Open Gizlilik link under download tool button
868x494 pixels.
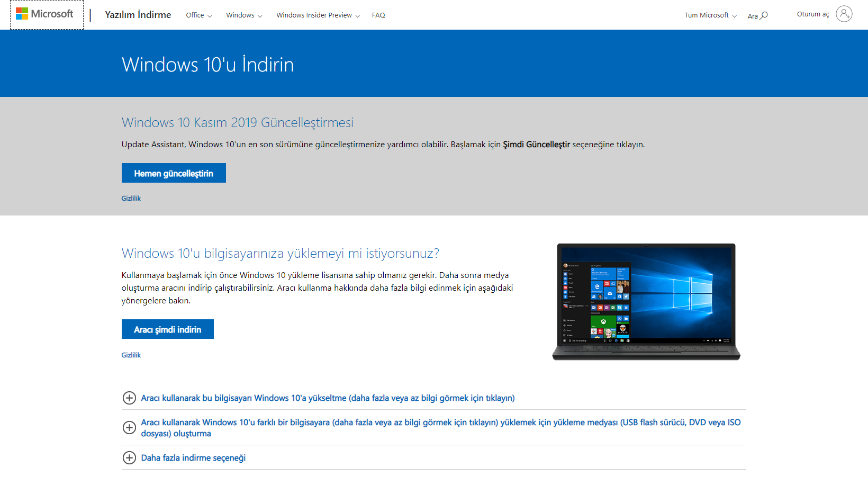[x=131, y=355]
